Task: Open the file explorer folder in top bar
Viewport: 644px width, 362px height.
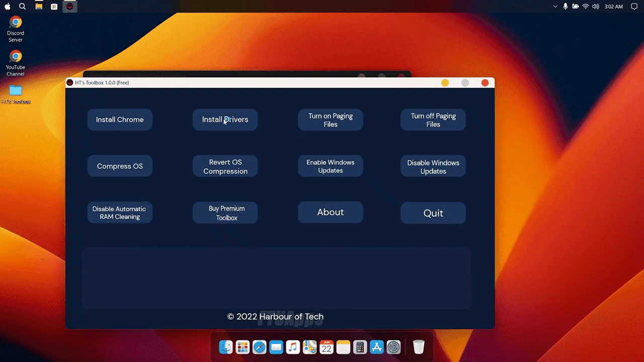Action: [39, 7]
